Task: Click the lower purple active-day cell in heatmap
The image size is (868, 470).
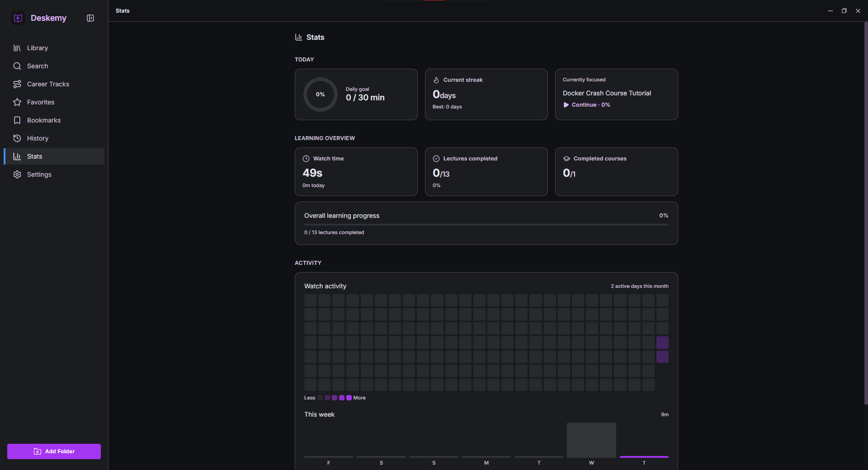Action: tap(662, 357)
